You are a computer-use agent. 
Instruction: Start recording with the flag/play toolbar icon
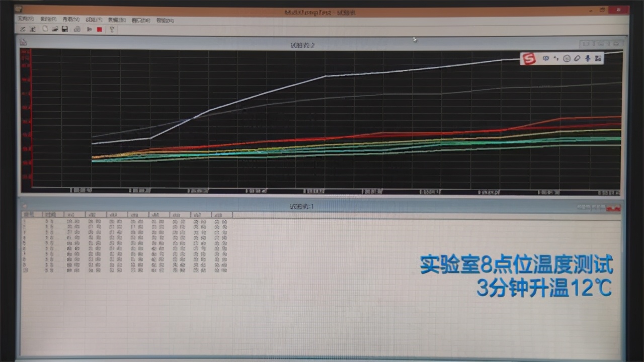coord(90,29)
